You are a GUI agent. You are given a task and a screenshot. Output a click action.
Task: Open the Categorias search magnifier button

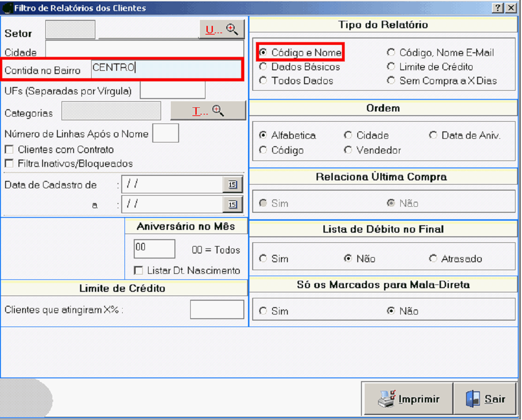click(208, 111)
